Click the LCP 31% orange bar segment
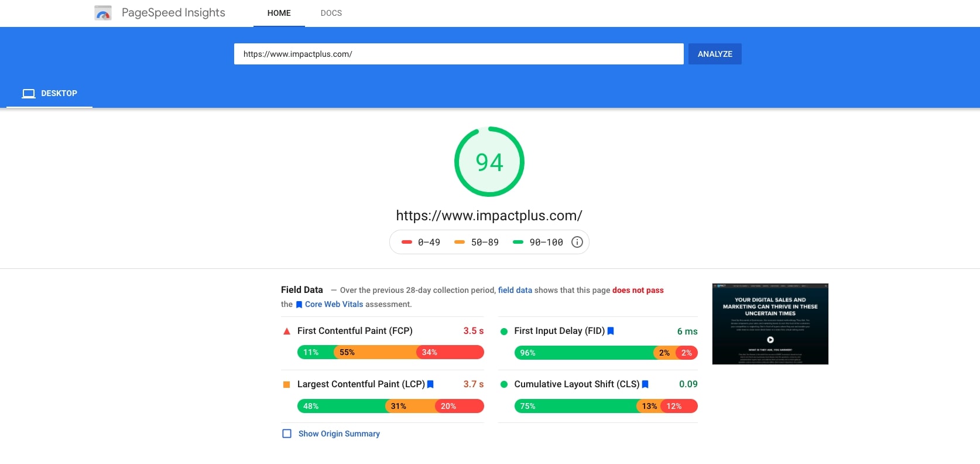 coord(410,406)
